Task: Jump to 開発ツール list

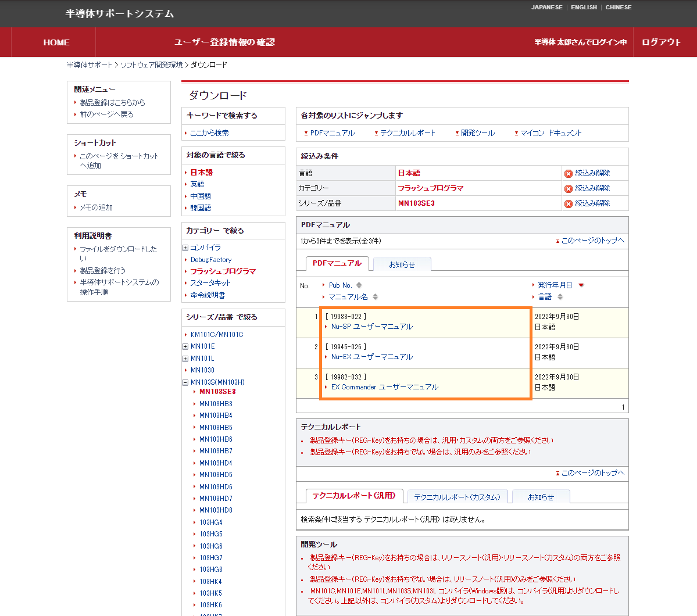Action: click(477, 133)
